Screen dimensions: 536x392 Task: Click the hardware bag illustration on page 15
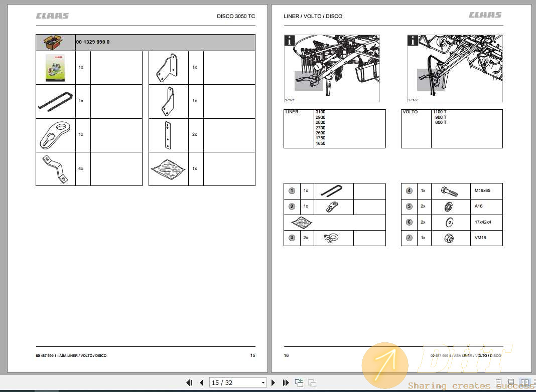pos(168,169)
